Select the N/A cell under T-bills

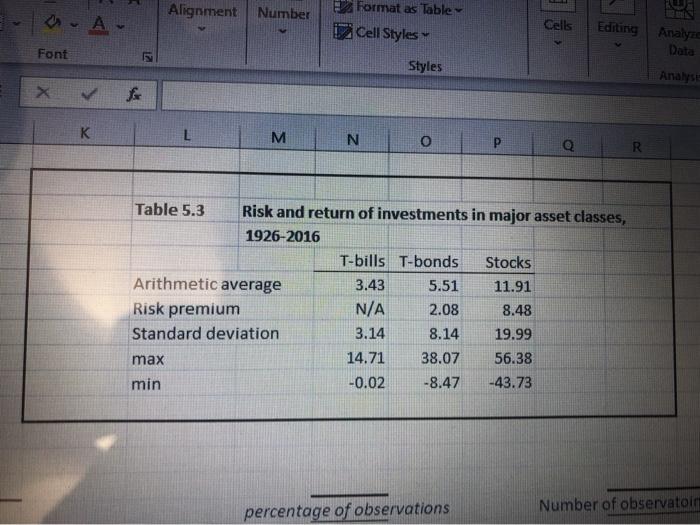352,309
